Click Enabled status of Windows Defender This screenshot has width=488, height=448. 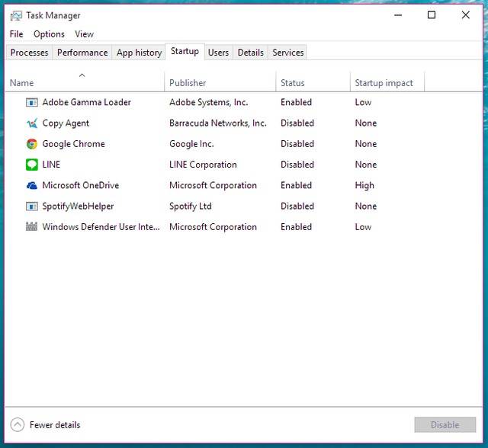coord(296,226)
